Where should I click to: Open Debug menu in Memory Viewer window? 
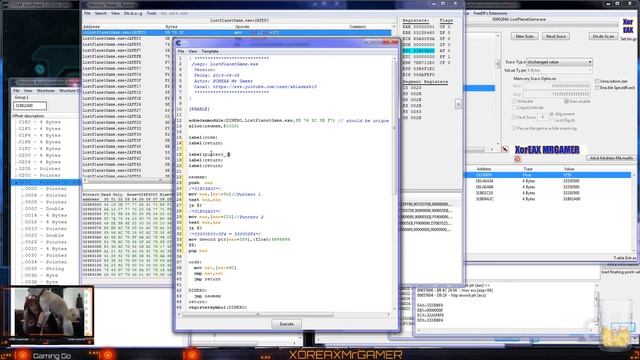point(133,13)
